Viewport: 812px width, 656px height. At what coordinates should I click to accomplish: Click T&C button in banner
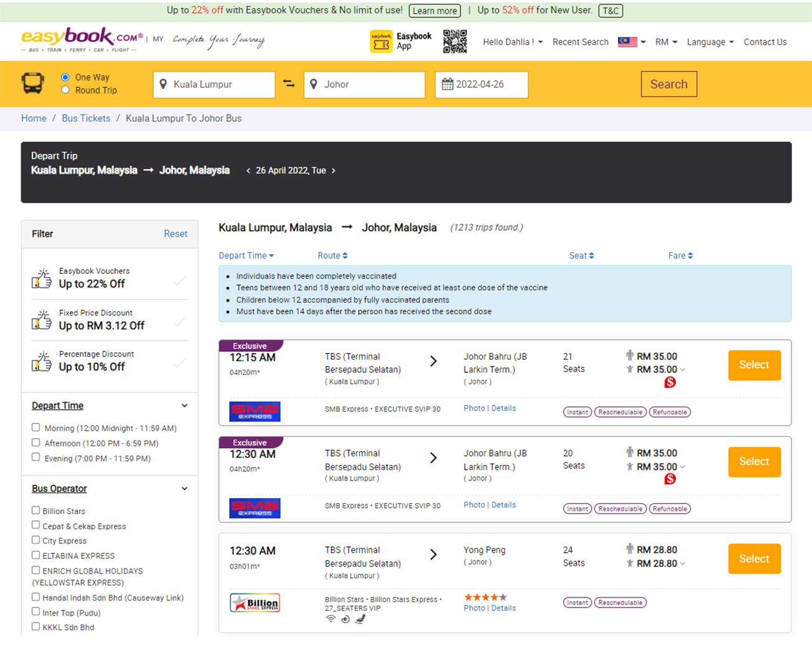pyautogui.click(x=610, y=11)
